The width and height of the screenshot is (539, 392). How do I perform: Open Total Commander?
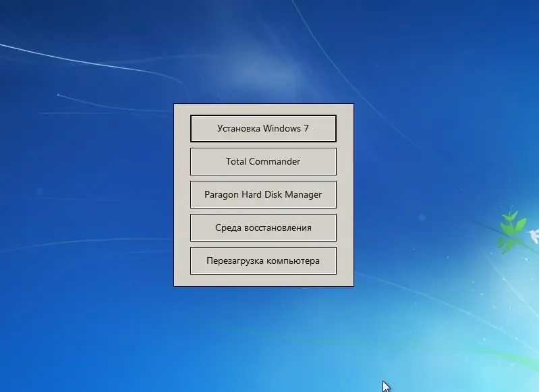coord(263,162)
